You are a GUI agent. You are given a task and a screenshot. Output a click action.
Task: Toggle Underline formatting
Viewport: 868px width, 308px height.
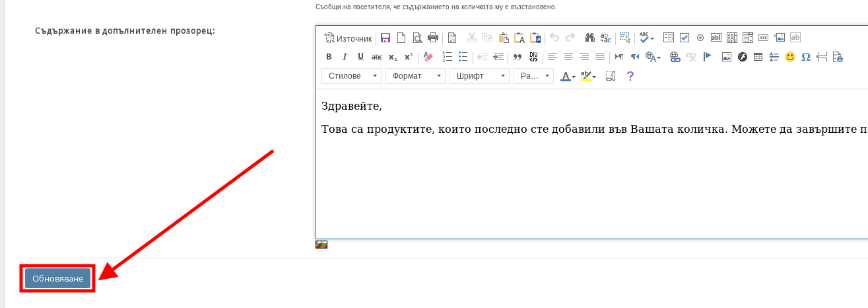point(360,57)
